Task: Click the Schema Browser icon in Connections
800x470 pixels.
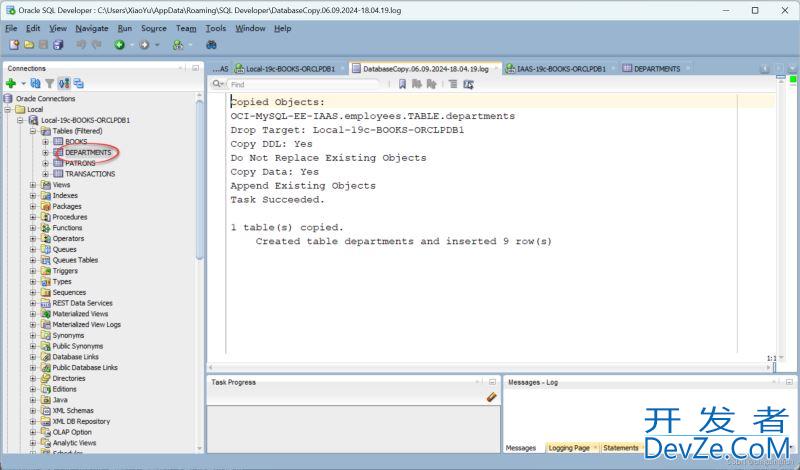Action: [x=64, y=83]
